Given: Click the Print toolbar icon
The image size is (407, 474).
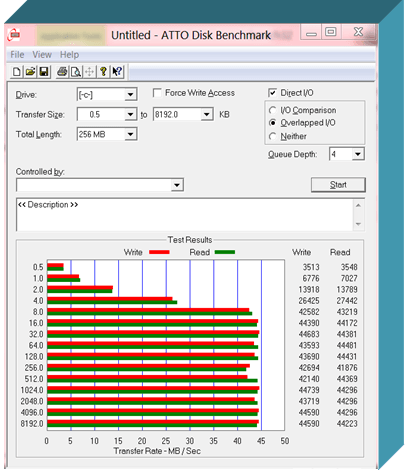Looking at the screenshot, I should coord(62,71).
